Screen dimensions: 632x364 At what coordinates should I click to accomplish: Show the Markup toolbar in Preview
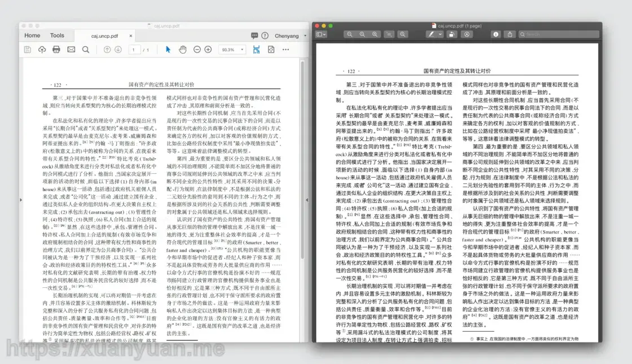tap(467, 34)
